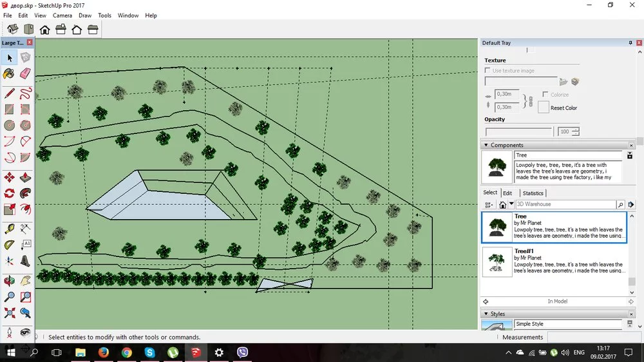Toggle the texture aspect ratio lock chain
644x362 pixels.
click(531, 101)
